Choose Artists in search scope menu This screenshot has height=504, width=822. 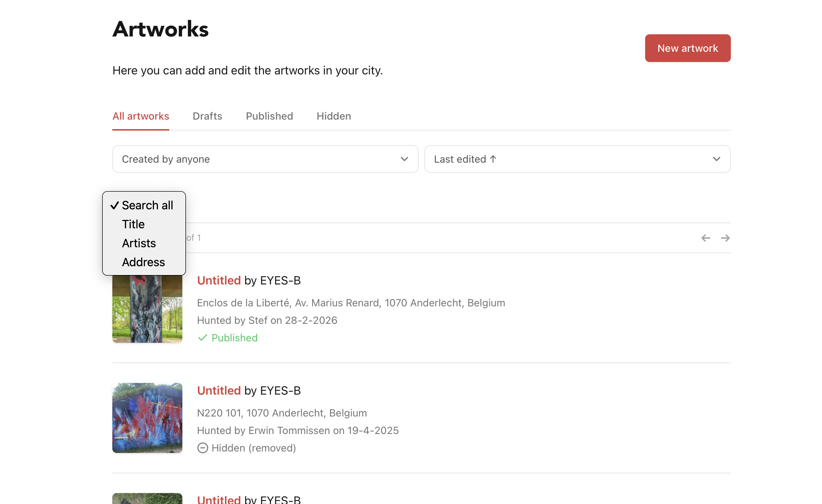click(139, 243)
